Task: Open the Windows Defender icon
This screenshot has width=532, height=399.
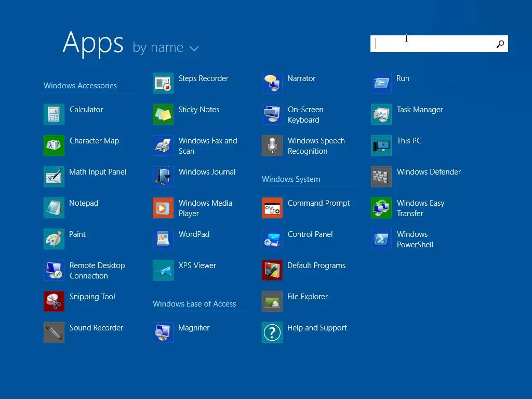Action: pyautogui.click(x=381, y=177)
